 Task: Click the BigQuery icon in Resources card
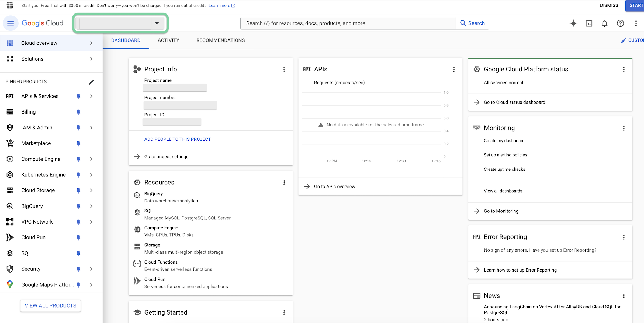pos(137,195)
